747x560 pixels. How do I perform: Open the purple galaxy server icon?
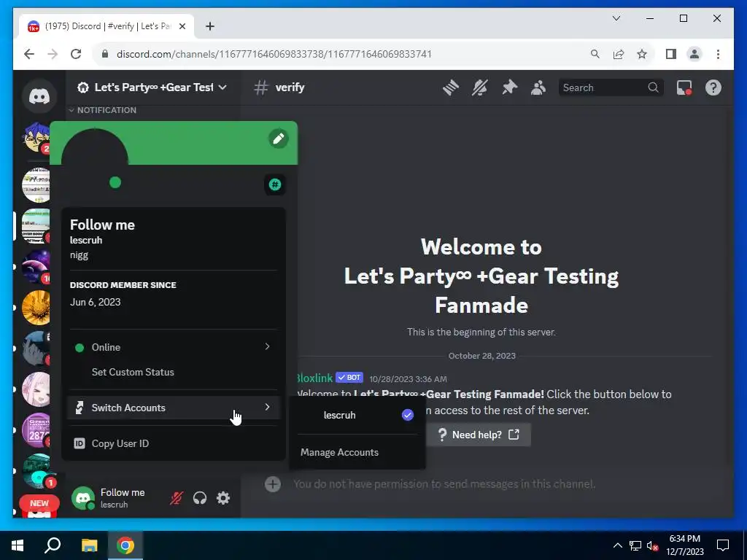pos(36,267)
